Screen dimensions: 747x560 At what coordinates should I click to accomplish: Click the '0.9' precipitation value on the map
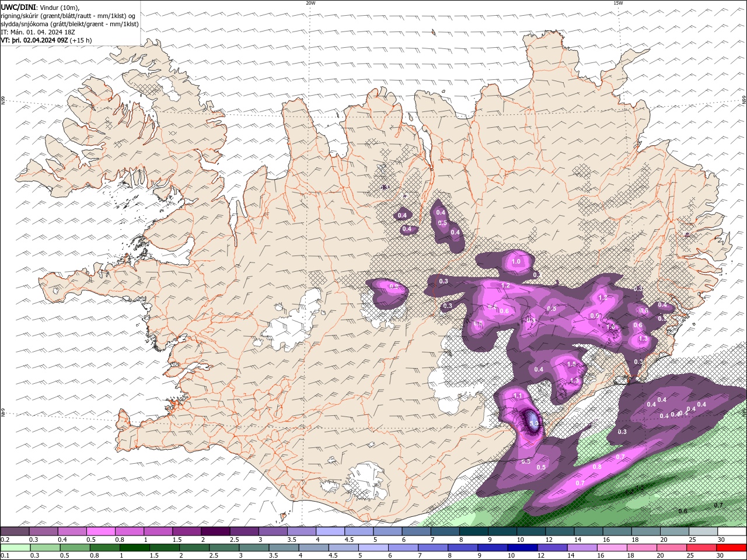[x=594, y=316]
